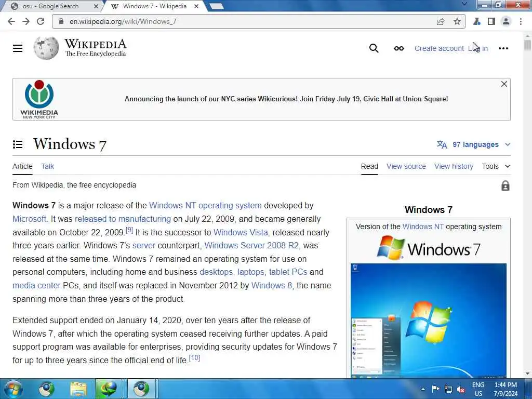
Task: Follow the Windows 8 link
Action: coord(271,285)
